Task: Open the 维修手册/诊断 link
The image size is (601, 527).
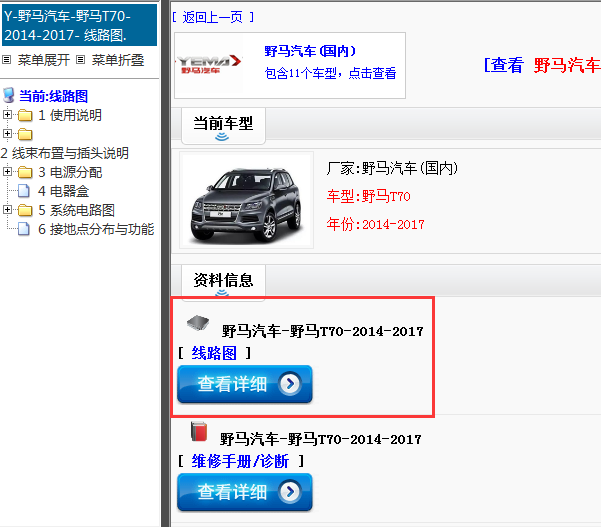Action: [x=240, y=461]
